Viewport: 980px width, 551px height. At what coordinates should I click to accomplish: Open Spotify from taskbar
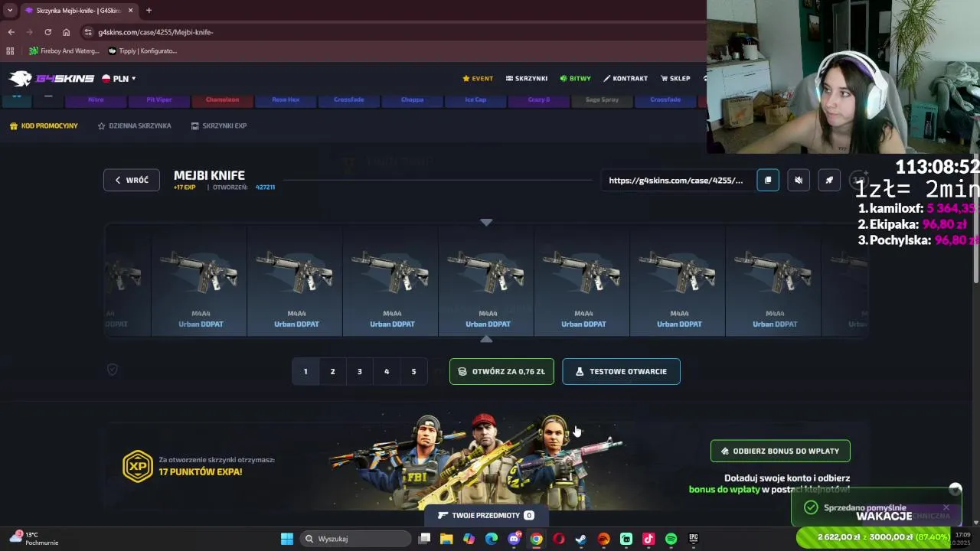671,539
